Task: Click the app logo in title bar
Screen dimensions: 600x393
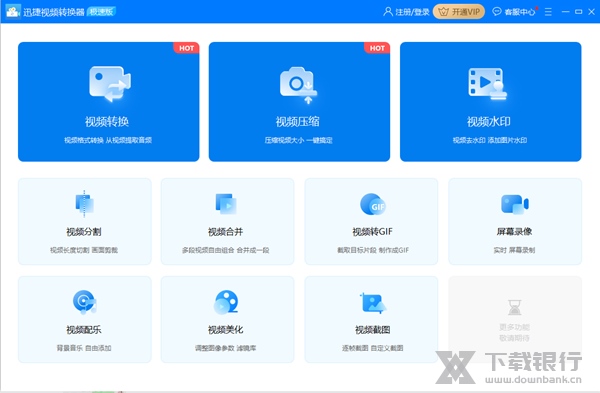Action: 13,11
